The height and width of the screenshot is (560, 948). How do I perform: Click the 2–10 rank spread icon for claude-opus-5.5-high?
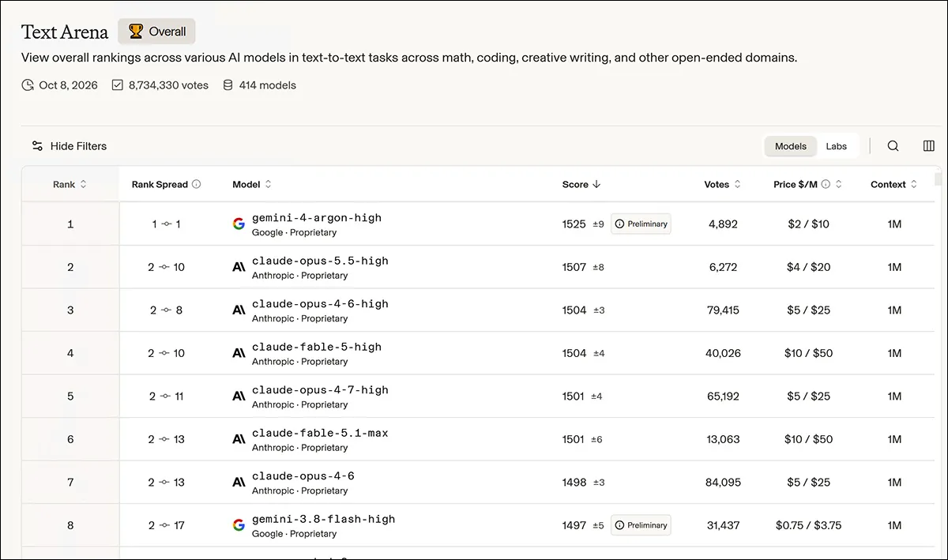[166, 267]
